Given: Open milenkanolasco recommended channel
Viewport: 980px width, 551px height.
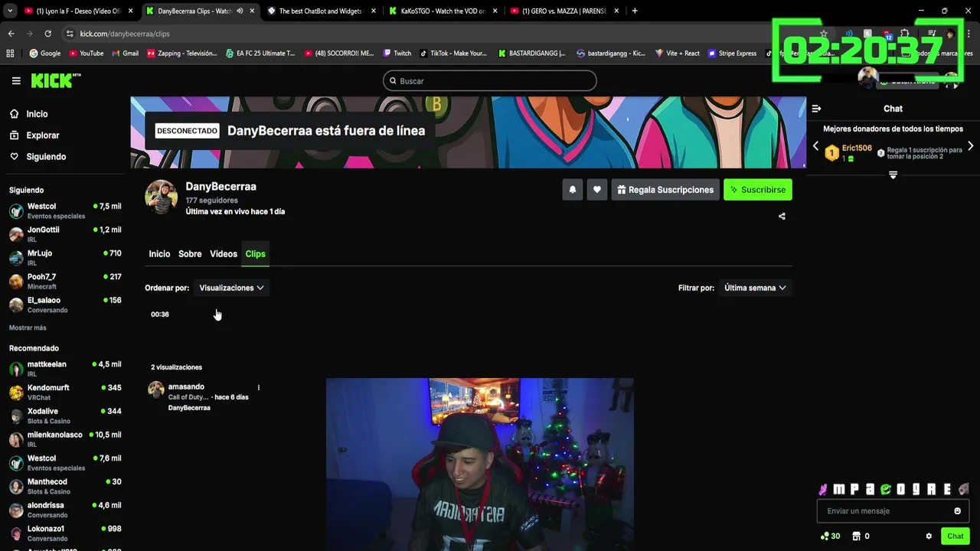Looking at the screenshot, I should [65, 439].
